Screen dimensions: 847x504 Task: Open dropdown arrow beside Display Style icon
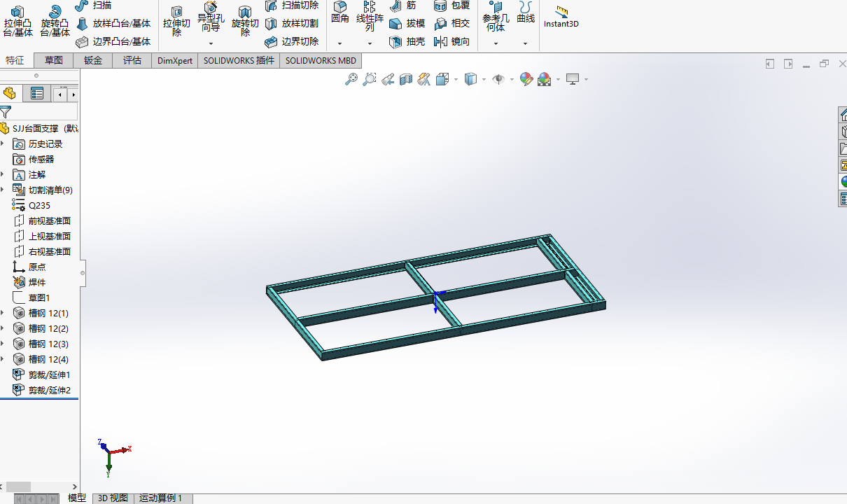(x=484, y=80)
